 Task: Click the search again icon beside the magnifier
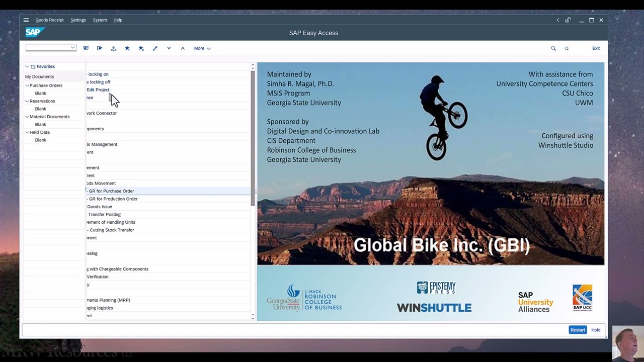pyautogui.click(x=567, y=48)
